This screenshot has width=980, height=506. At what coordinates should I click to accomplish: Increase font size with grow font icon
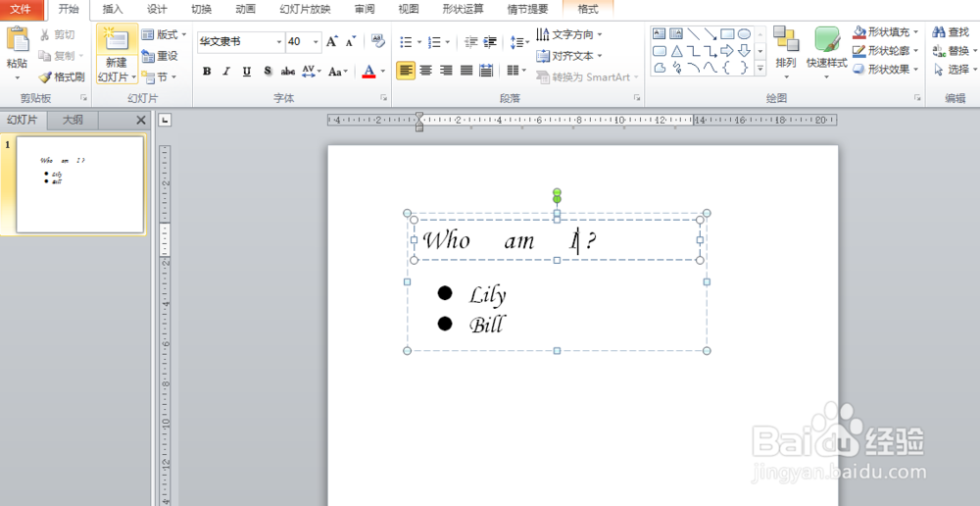click(332, 42)
